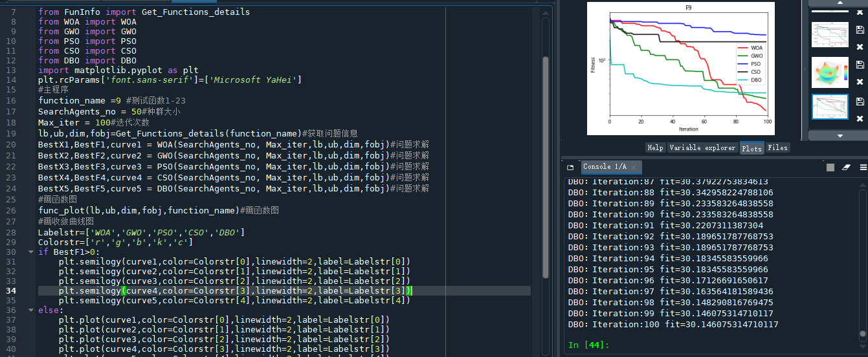The image size is (868, 357).
Task: Collapse the 'if BestF1>0' code block
Action: [x=32, y=252]
